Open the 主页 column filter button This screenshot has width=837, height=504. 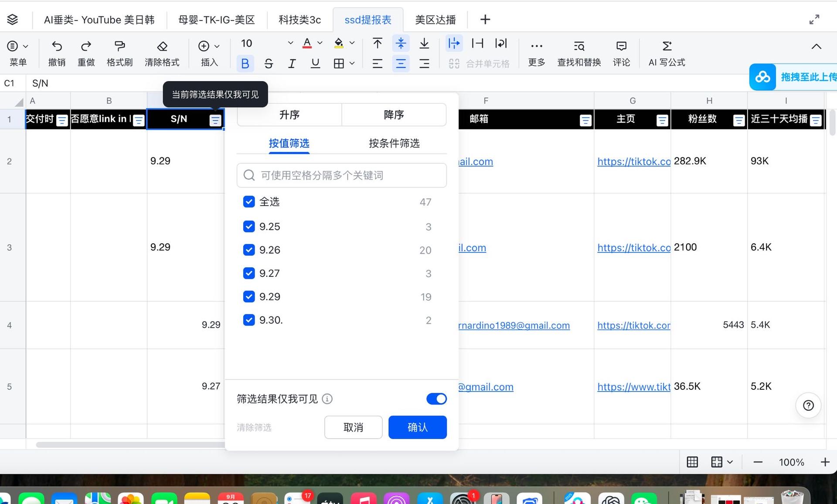click(662, 120)
